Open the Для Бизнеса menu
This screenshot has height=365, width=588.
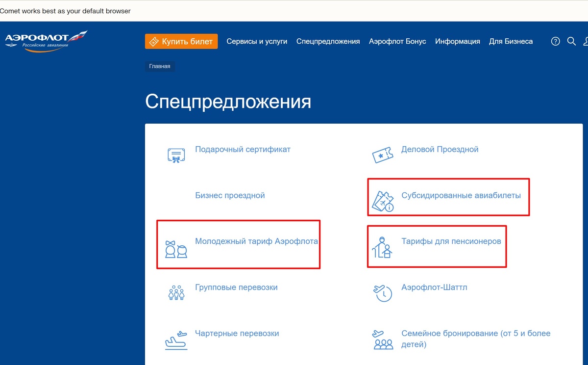click(511, 41)
